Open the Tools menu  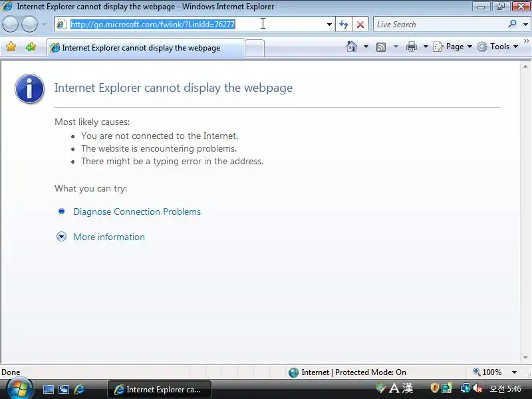(x=497, y=47)
